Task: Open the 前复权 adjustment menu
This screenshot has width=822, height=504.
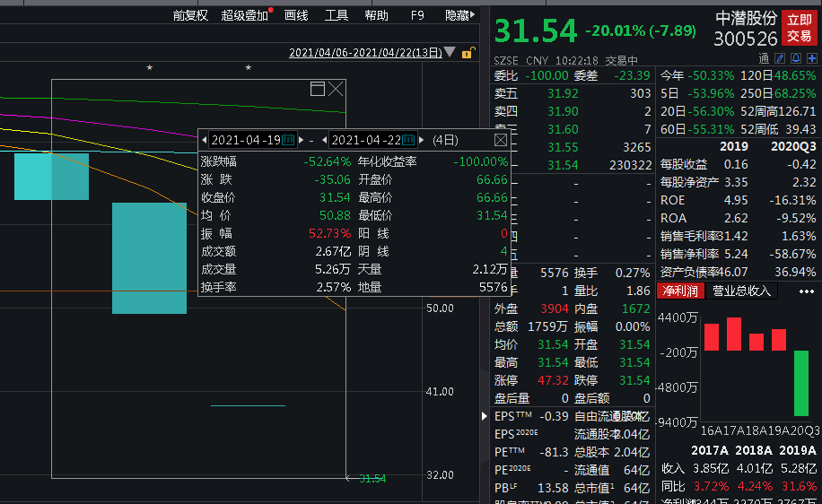Action: (x=190, y=16)
